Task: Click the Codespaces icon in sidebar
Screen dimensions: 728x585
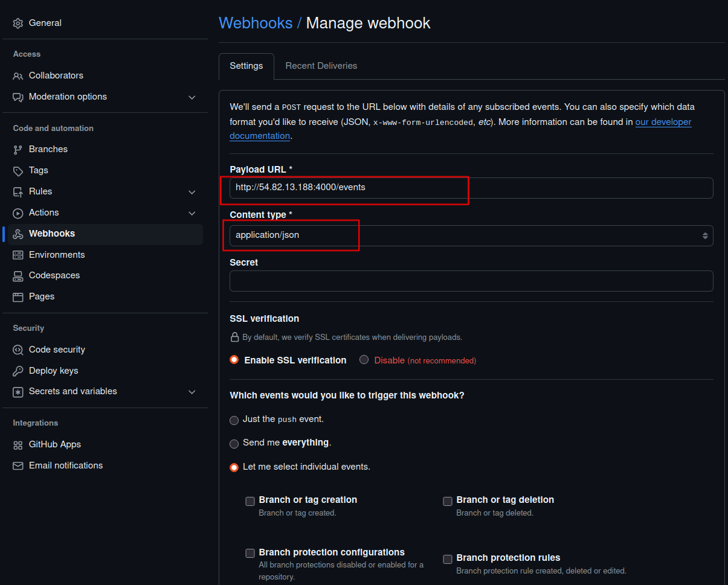Action: pos(18,275)
